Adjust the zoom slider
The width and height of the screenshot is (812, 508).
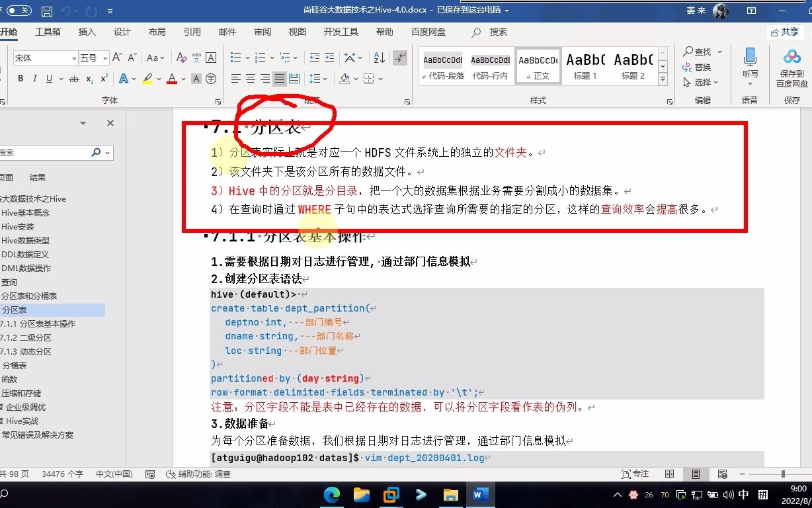click(x=783, y=474)
